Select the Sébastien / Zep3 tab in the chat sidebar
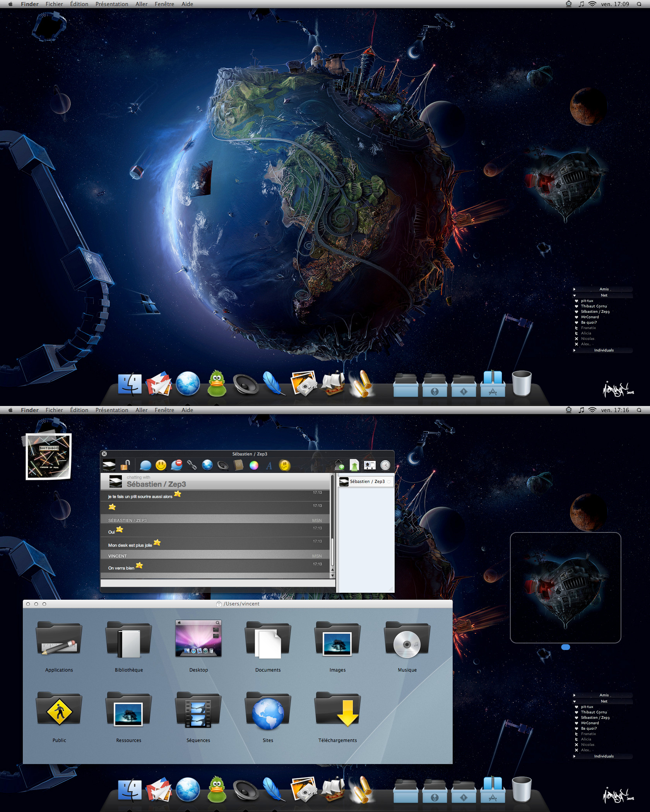This screenshot has height=812, width=650. click(x=366, y=481)
